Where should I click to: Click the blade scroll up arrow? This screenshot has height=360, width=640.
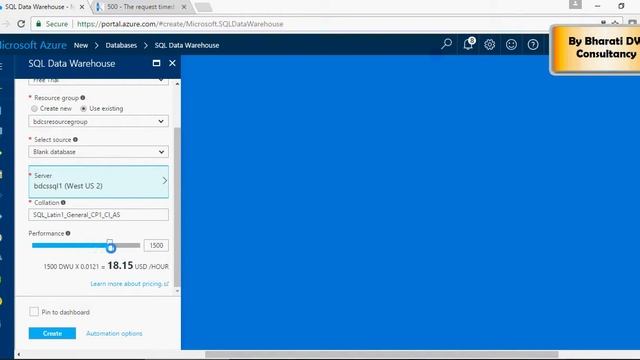click(177, 84)
